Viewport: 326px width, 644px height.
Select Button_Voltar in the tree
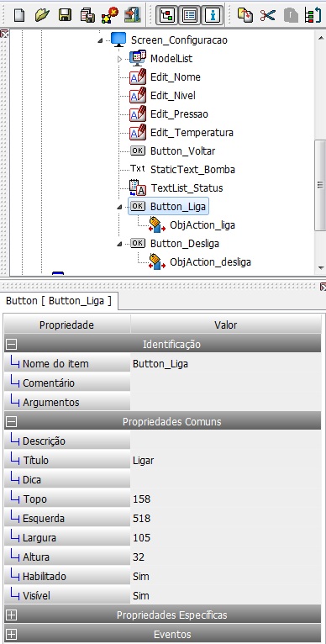pyautogui.click(x=182, y=150)
